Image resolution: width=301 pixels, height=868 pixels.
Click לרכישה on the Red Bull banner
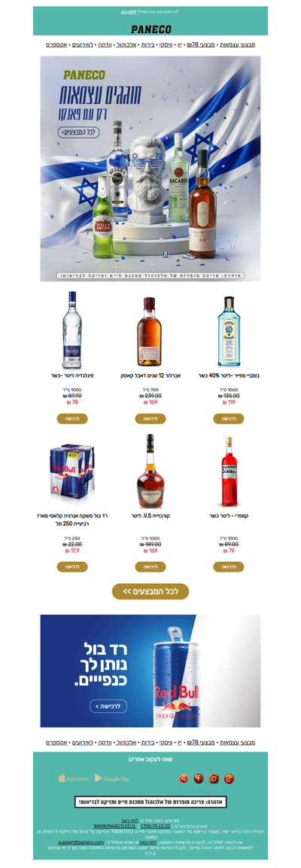(x=108, y=706)
